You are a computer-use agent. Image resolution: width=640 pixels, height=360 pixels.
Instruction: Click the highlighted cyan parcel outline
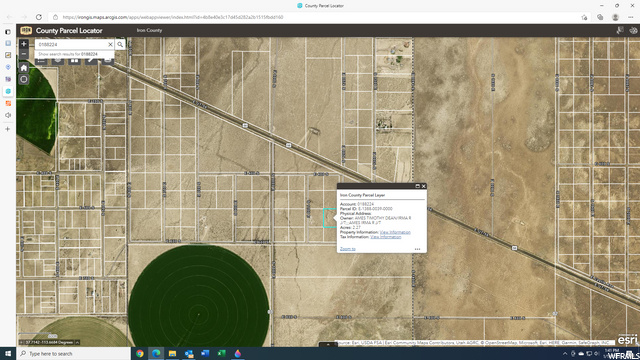329,218
